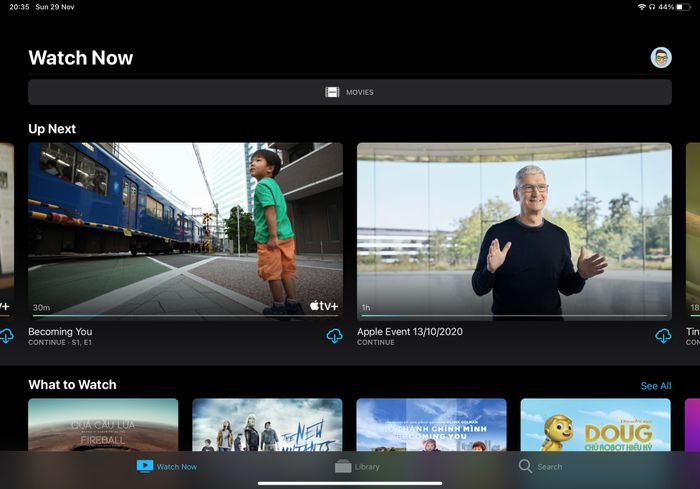
Task: Open the Fireball movie poster
Action: click(x=103, y=425)
